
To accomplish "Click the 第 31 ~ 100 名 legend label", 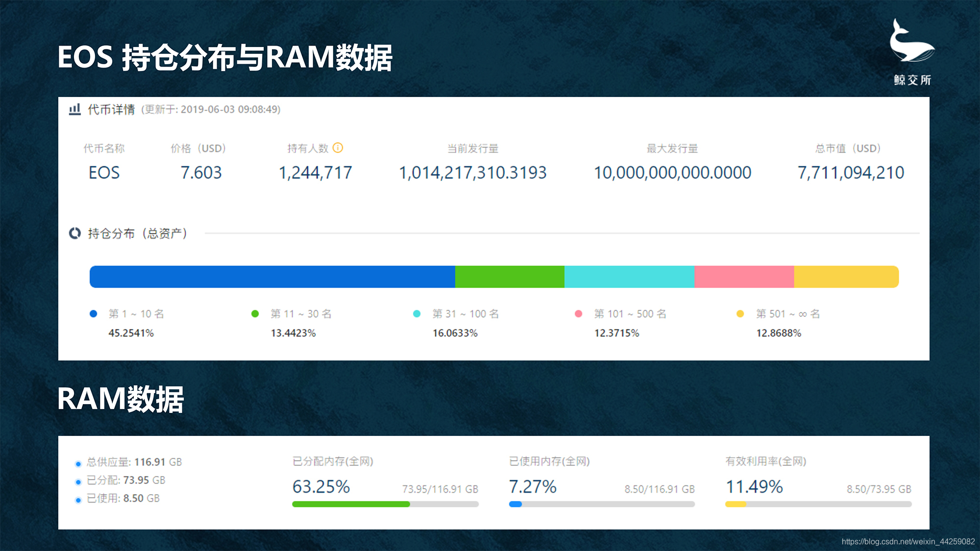I will pos(465,313).
